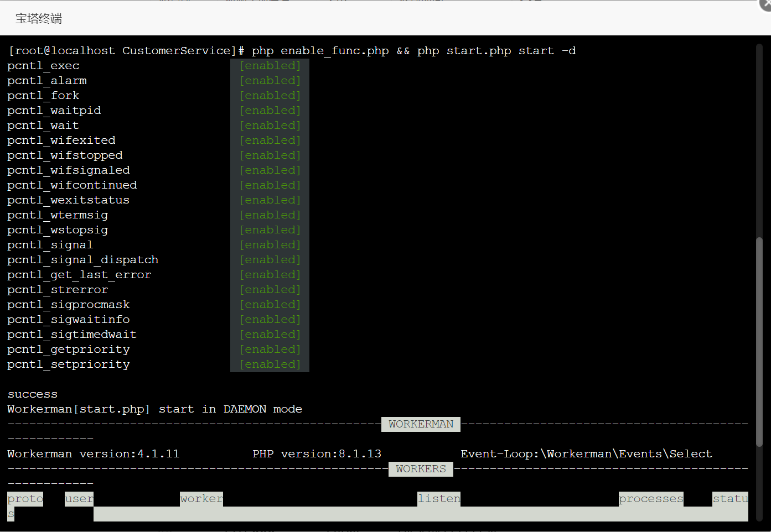
Task: Click the Workerman[start.php] DAEMON mode line
Action: click(x=155, y=409)
